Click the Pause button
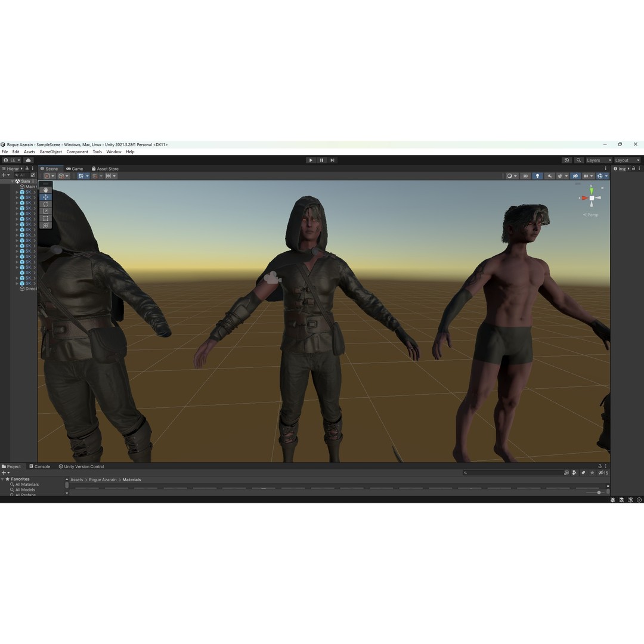 pyautogui.click(x=321, y=160)
